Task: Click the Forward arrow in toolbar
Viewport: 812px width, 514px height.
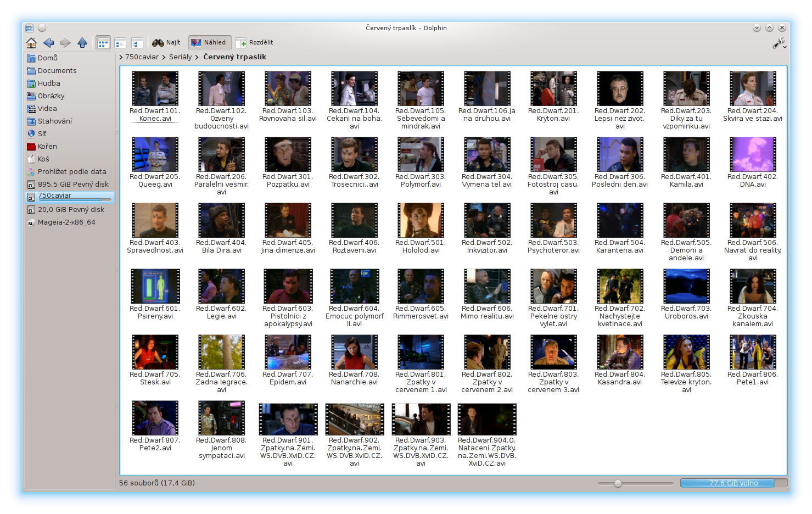Action: (x=65, y=43)
